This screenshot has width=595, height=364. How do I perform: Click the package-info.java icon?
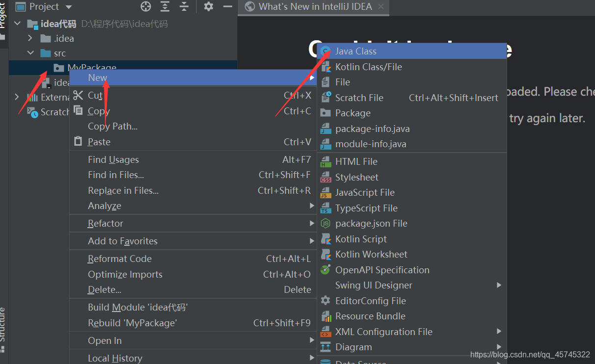(325, 129)
